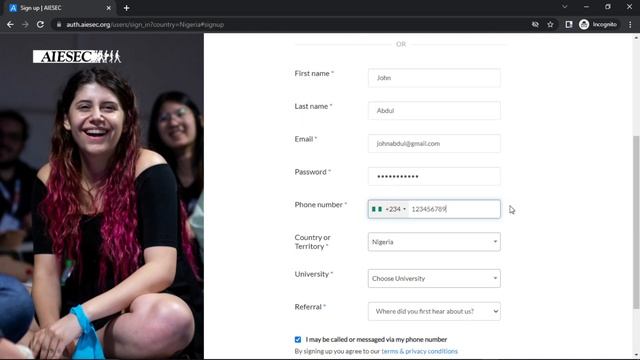Open the +234 country code selector
640x360 pixels.
pyautogui.click(x=389, y=209)
